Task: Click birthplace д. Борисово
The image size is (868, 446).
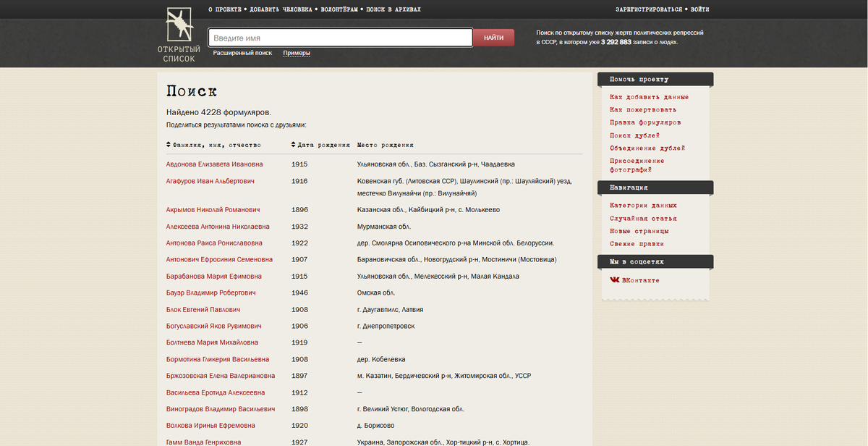Action: pos(376,426)
